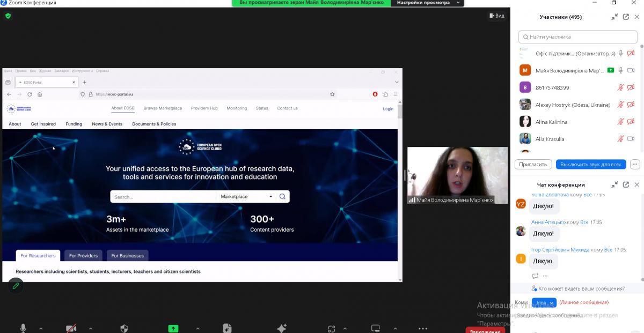Image resolution: width=644 pixels, height=333 pixels.
Task: Open the Marketplace search scope dropdown
Action: 247,196
